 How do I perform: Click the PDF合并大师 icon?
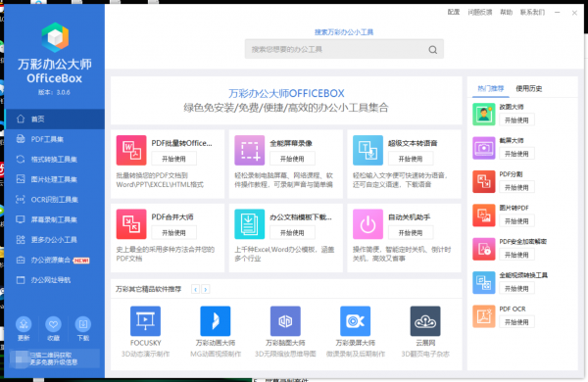(131, 224)
